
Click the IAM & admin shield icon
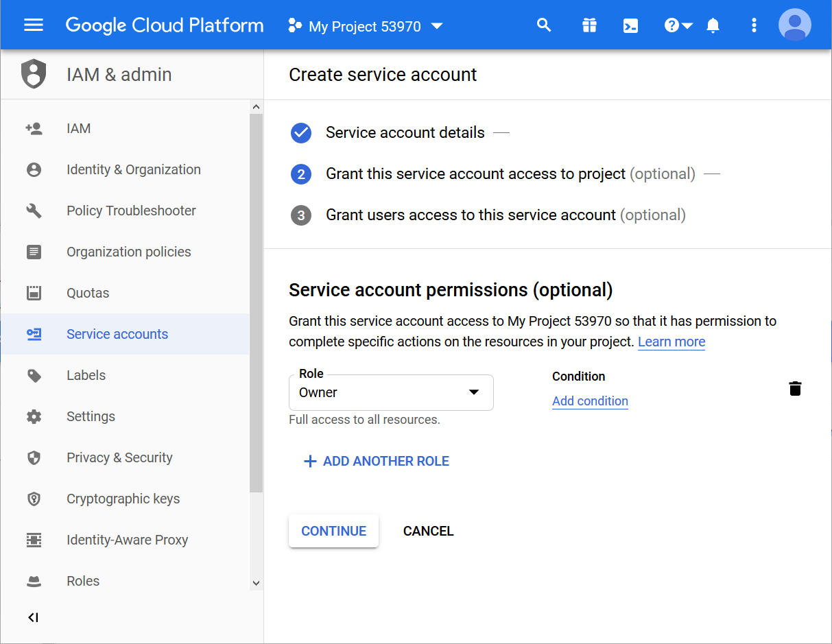coord(34,74)
